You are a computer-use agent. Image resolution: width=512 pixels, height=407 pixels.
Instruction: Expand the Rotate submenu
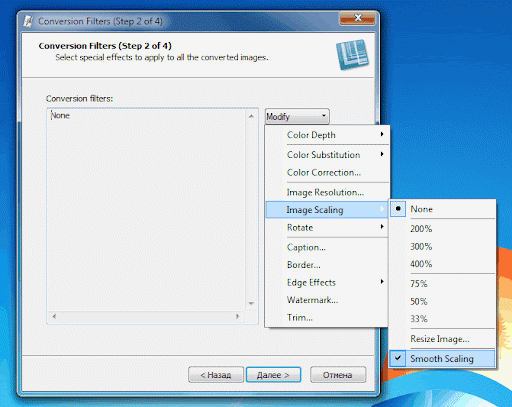click(x=327, y=228)
